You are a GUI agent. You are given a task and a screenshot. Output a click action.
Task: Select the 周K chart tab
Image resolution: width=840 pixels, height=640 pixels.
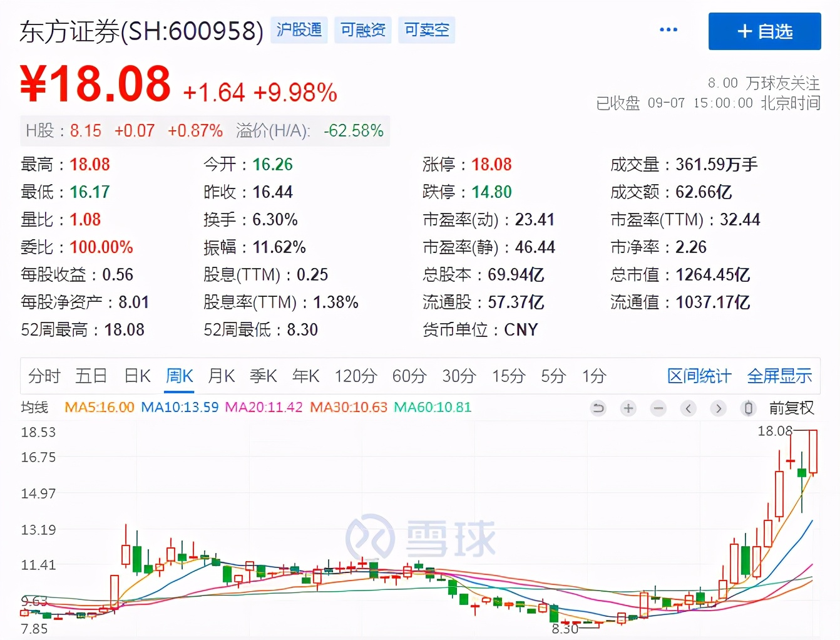180,376
